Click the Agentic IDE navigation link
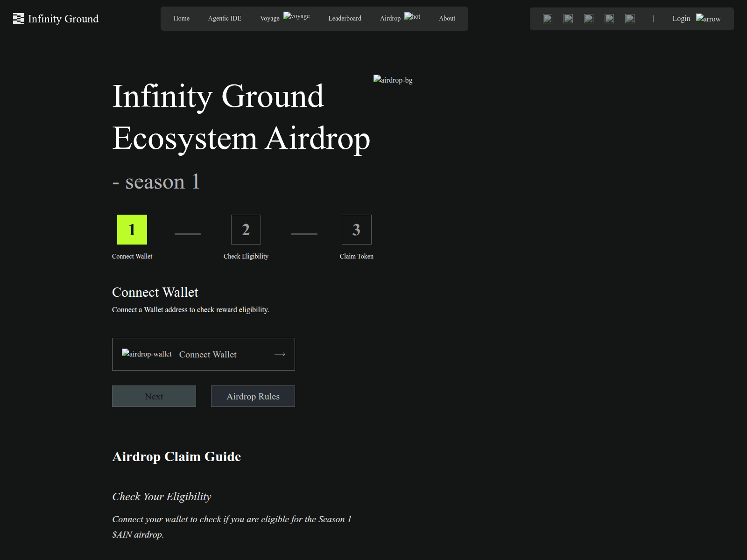 [x=225, y=18]
